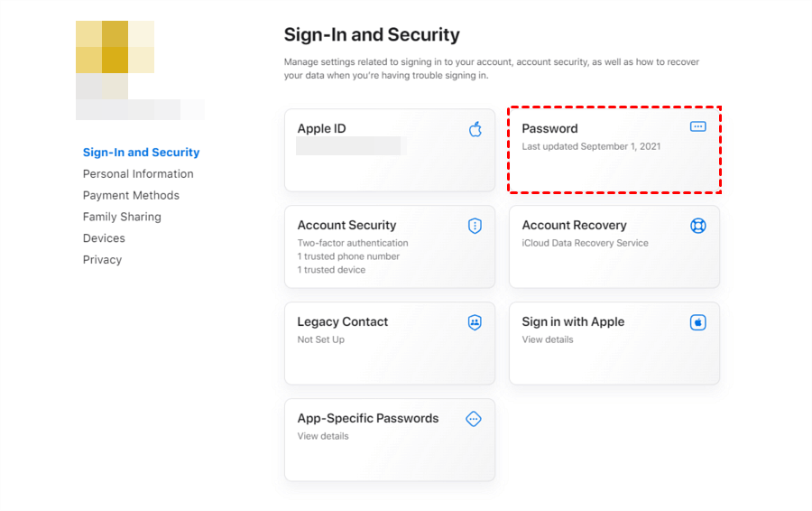Navigate to Devices in sidebar
The width and height of the screenshot is (812, 511).
[x=104, y=238]
